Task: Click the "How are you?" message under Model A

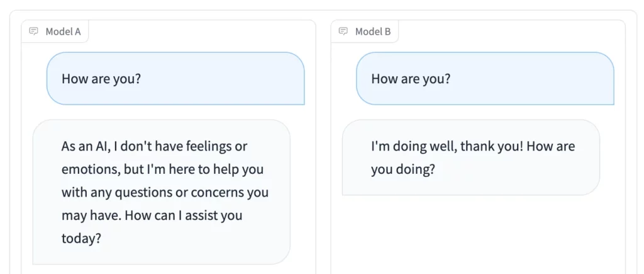Action: coord(101,79)
